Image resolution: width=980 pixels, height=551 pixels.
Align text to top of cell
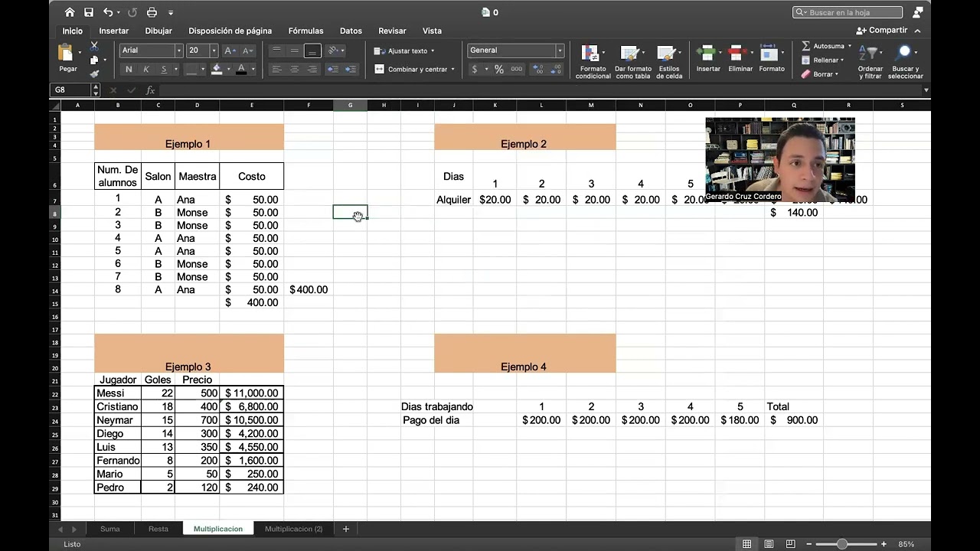click(x=276, y=51)
